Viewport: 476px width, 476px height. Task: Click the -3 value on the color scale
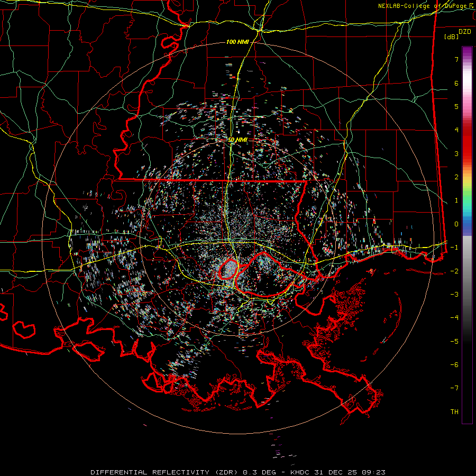[x=454, y=295]
